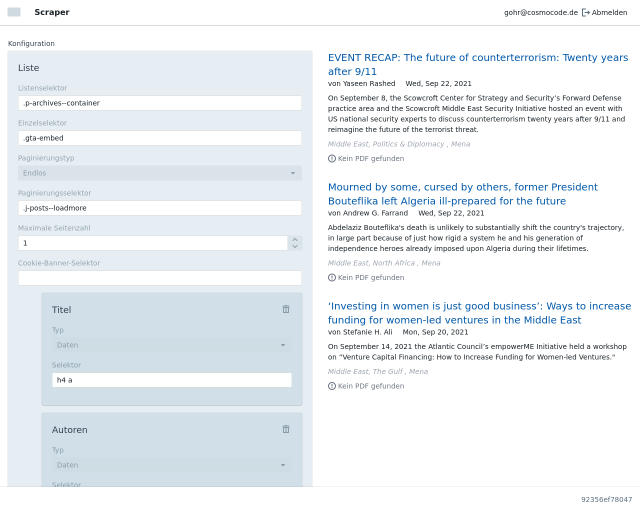This screenshot has height=512, width=640.
Task: Click info icon under women-led ventures article
Action: point(332,385)
